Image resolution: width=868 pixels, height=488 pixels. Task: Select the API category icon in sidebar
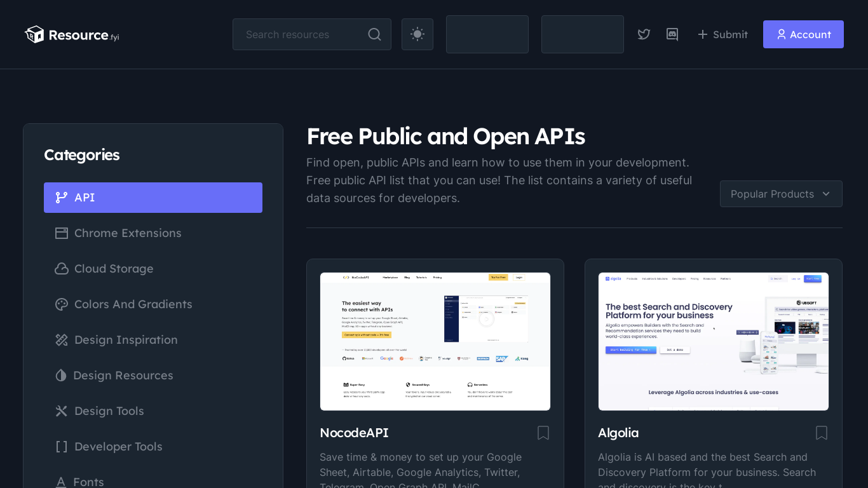point(61,198)
